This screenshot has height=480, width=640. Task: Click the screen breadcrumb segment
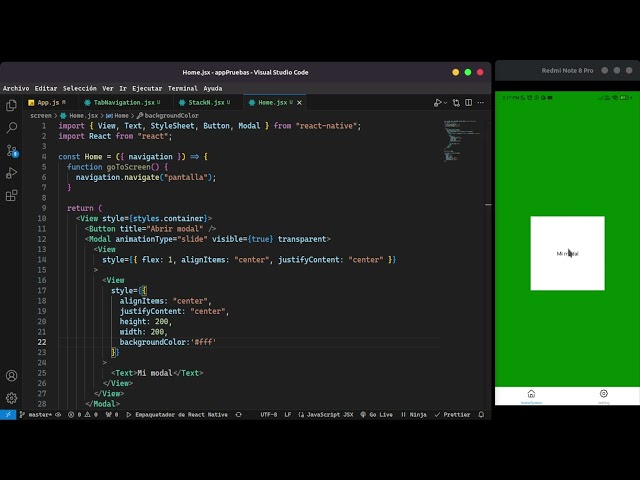click(x=41, y=116)
